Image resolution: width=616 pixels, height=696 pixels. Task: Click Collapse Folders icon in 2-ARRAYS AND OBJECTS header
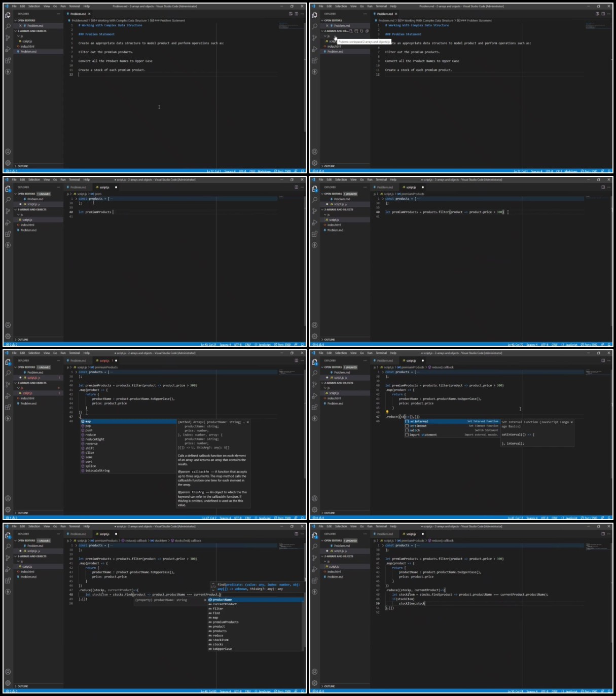click(x=367, y=31)
